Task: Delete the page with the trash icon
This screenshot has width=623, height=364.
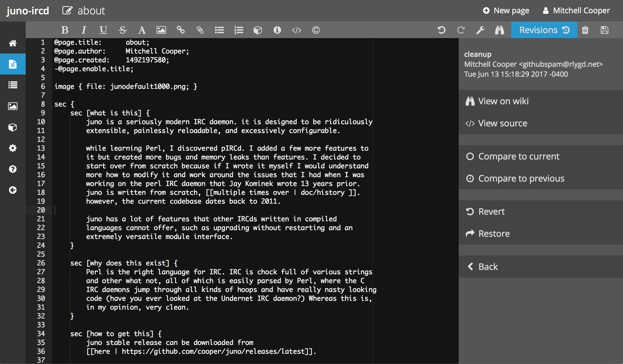Action: (585, 30)
